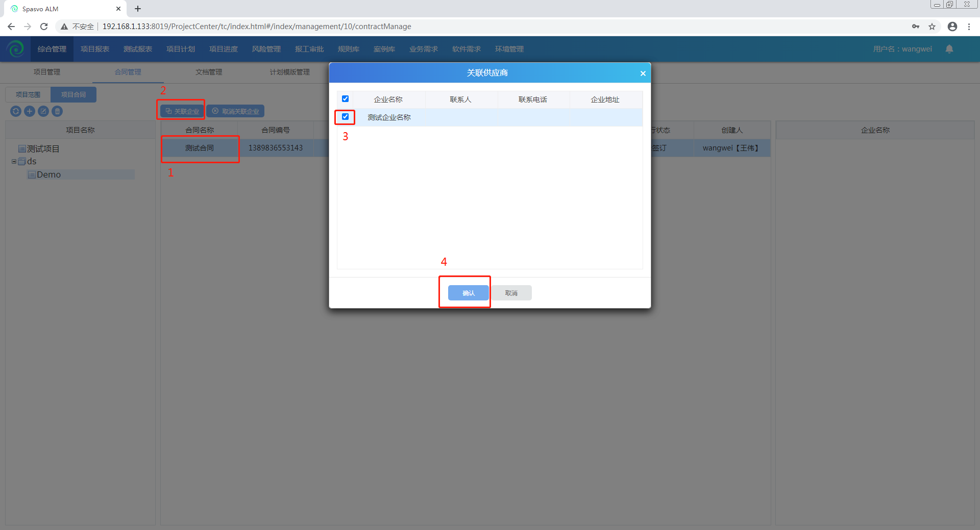The height and width of the screenshot is (530, 980).
Task: Click the 确认 button in the dialog
Action: click(x=469, y=293)
